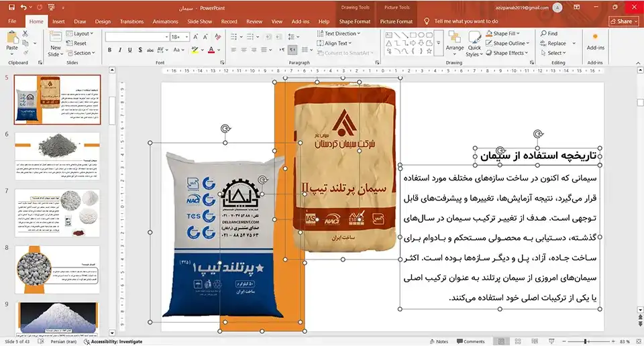Click the Share button
This screenshot has height=346, width=644.
click(x=624, y=21)
